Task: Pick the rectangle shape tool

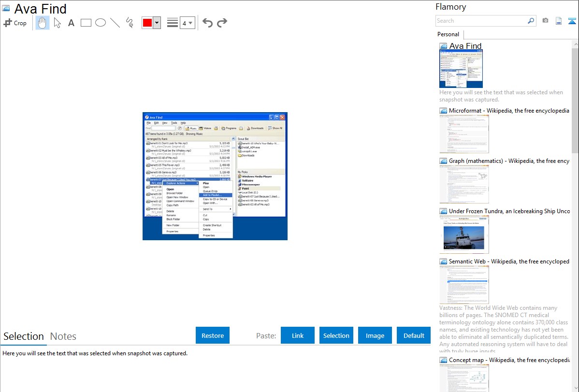Action: (x=86, y=23)
